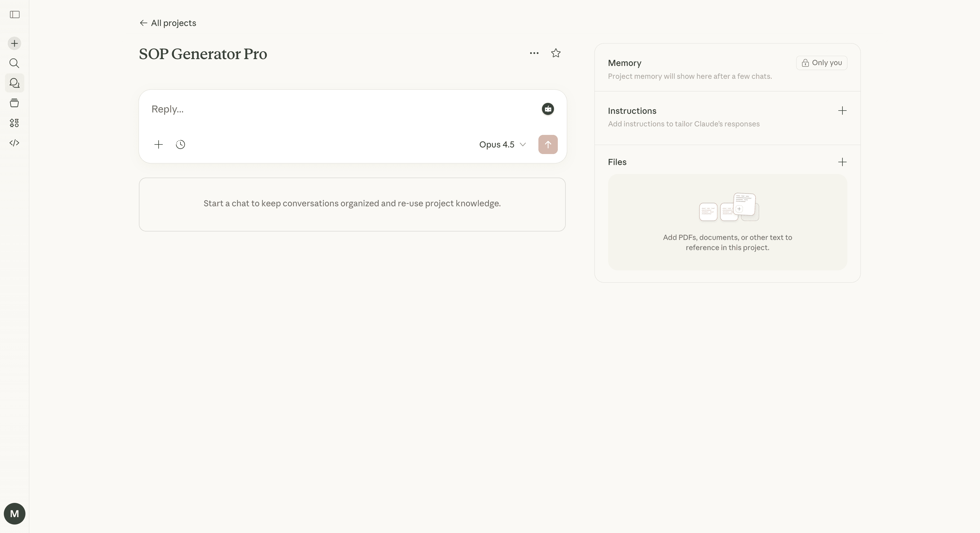Open Code icon in the sidebar
Viewport: 980px width, 533px height.
[14, 143]
